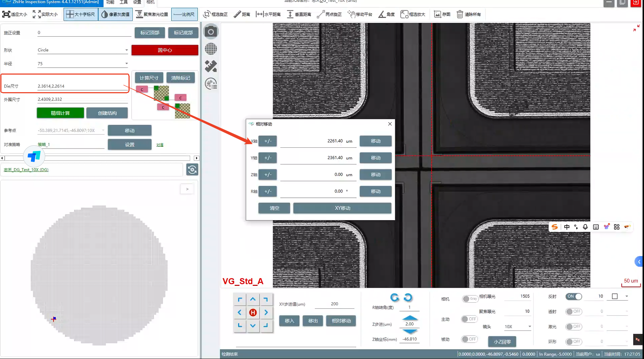
Task: Toggle the camera Gray switch
Action: [x=470, y=299]
